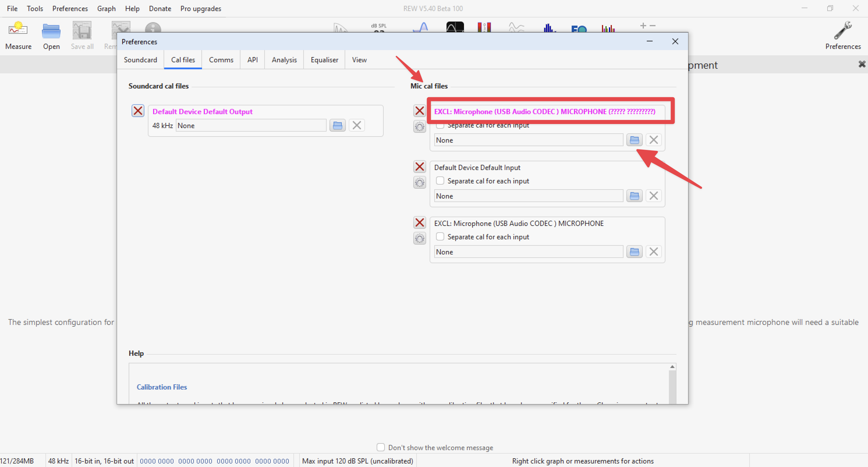Screen dimensions: 868x467
Task: Click the Calibration Files help link
Action: tap(162, 387)
